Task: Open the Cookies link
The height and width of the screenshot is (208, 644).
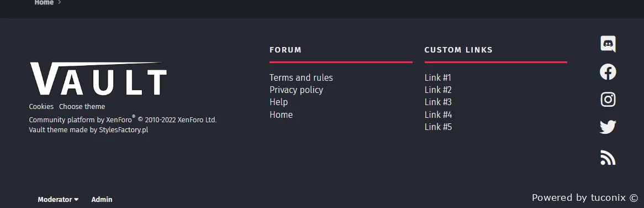Action: point(41,106)
